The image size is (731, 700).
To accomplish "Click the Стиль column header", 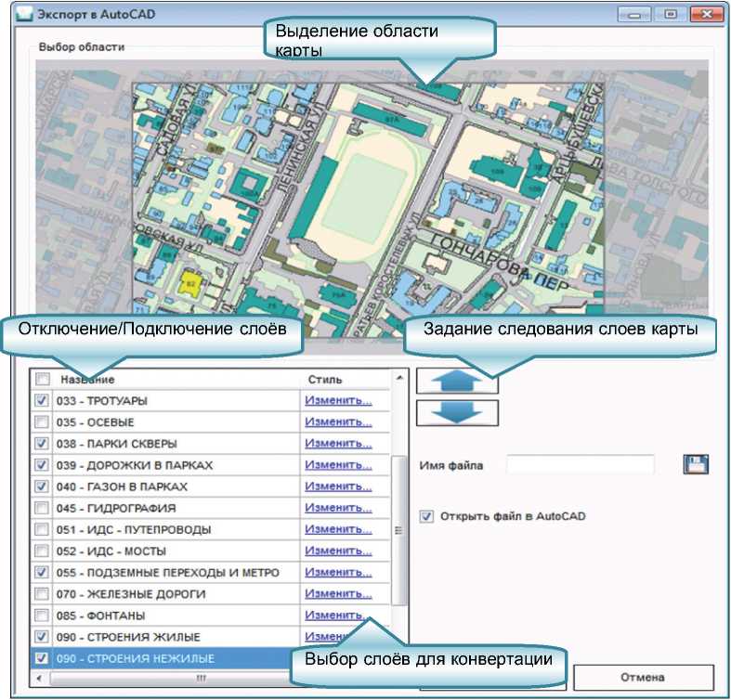I will (325, 380).
